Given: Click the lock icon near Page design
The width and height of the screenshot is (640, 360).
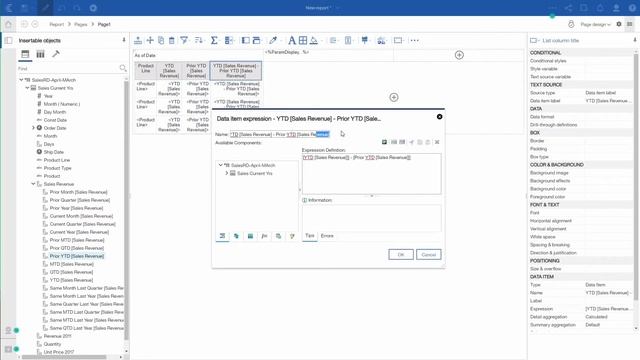Looking at the screenshot, I should 571,24.
